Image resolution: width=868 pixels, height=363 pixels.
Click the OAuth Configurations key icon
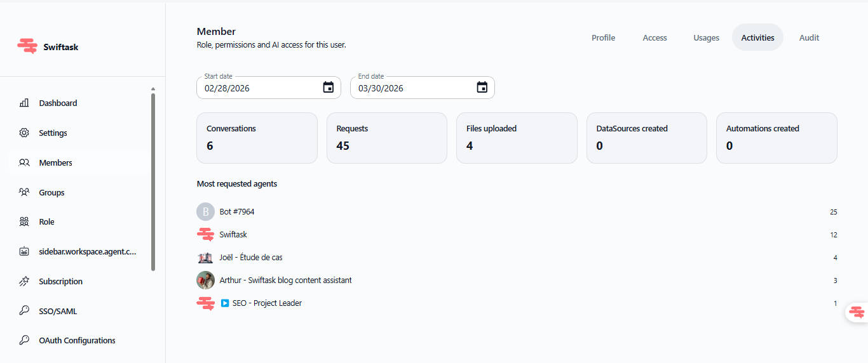click(24, 341)
